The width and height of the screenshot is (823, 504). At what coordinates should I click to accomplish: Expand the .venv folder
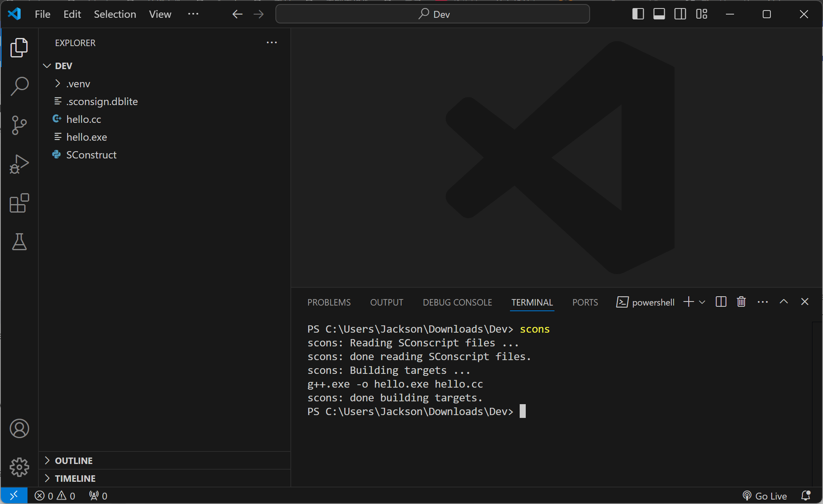pyautogui.click(x=58, y=84)
